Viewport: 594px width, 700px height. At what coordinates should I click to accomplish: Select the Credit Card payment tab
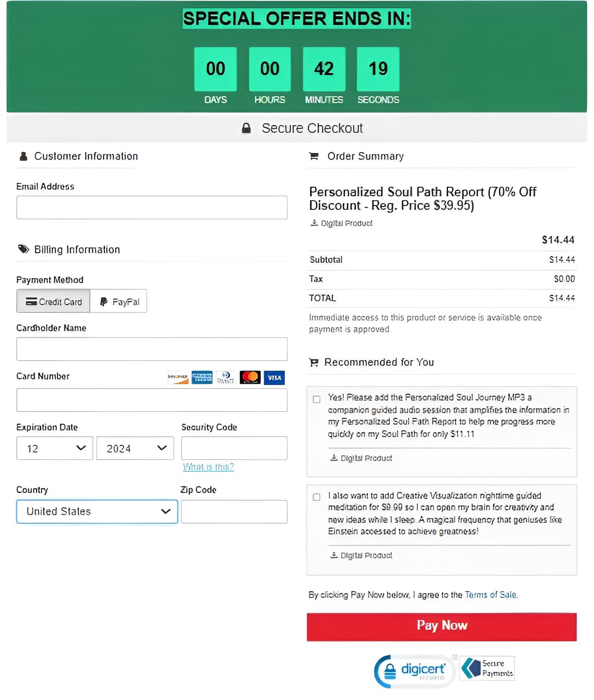[53, 301]
